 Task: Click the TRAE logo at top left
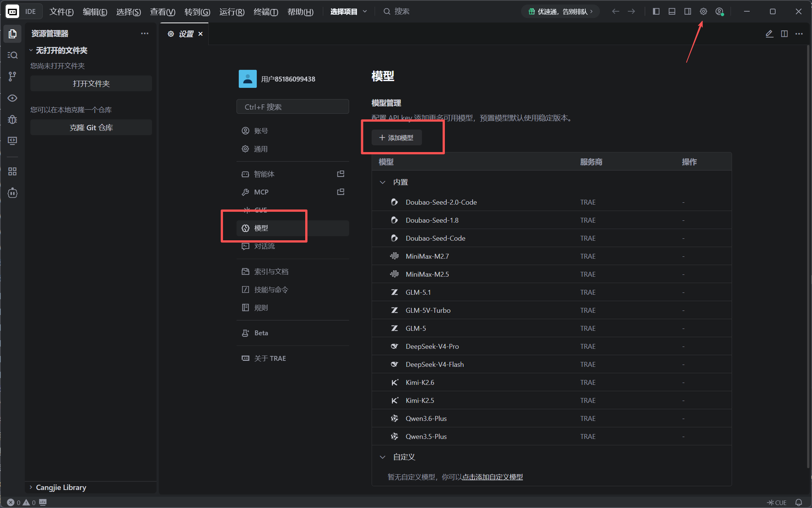[12, 12]
